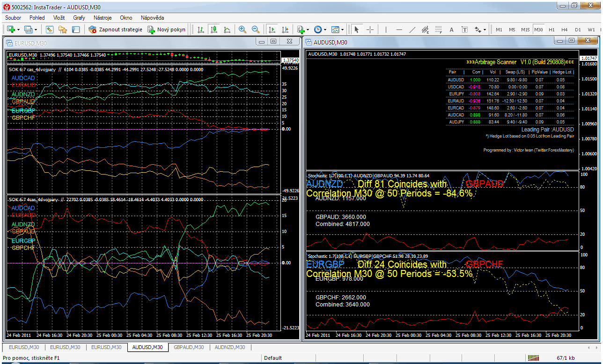Open the Grafy menu

pos(79,18)
